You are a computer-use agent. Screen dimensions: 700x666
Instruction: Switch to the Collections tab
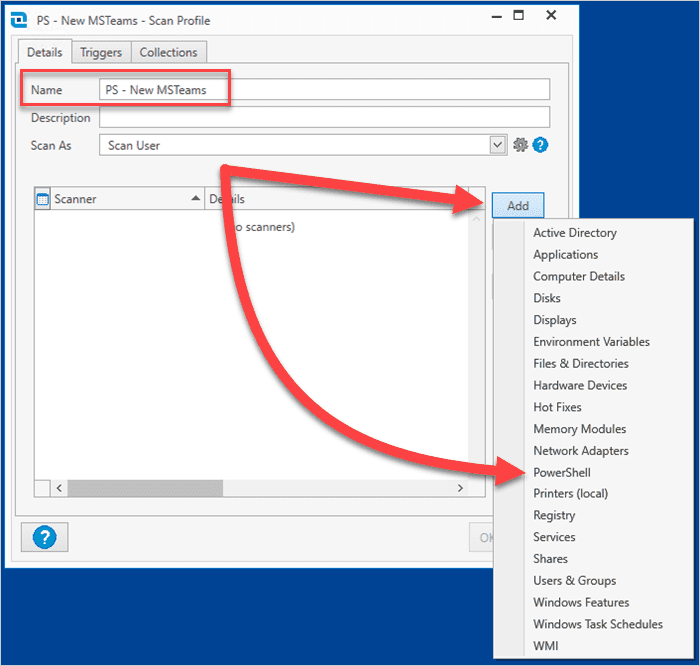coord(168,52)
